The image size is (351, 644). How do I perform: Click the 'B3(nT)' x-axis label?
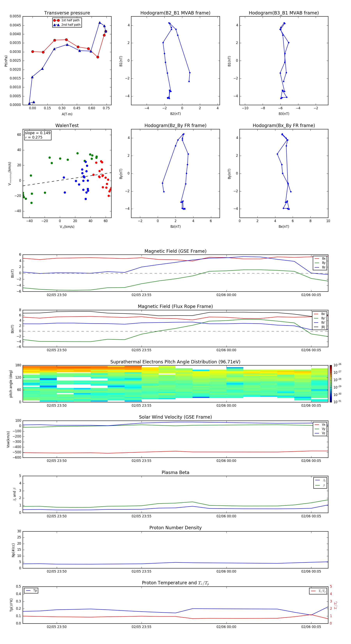[x=284, y=114]
